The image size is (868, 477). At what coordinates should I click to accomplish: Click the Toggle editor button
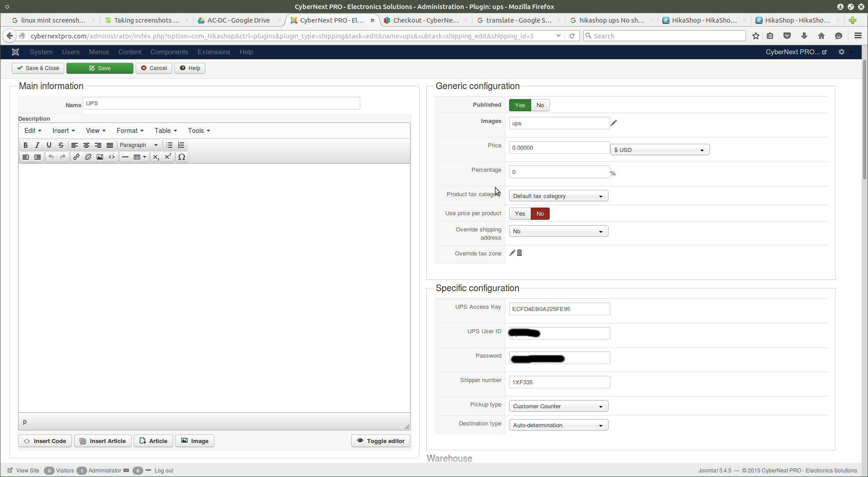[381, 441]
